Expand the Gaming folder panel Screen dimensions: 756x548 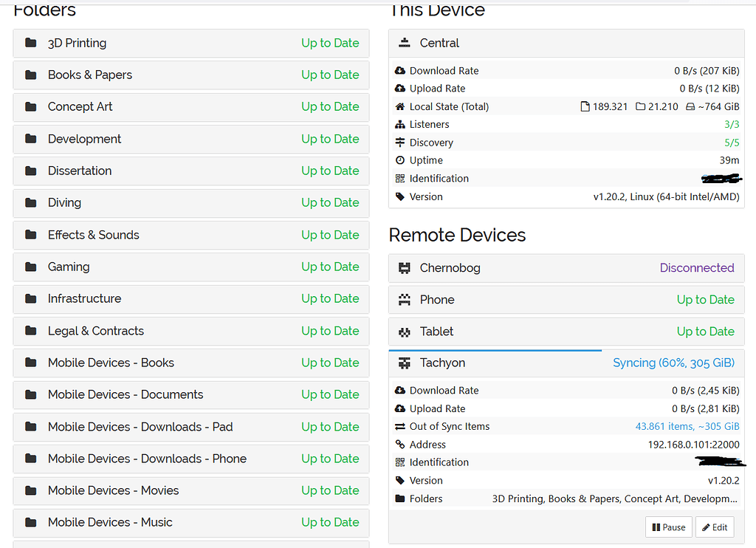tap(190, 267)
